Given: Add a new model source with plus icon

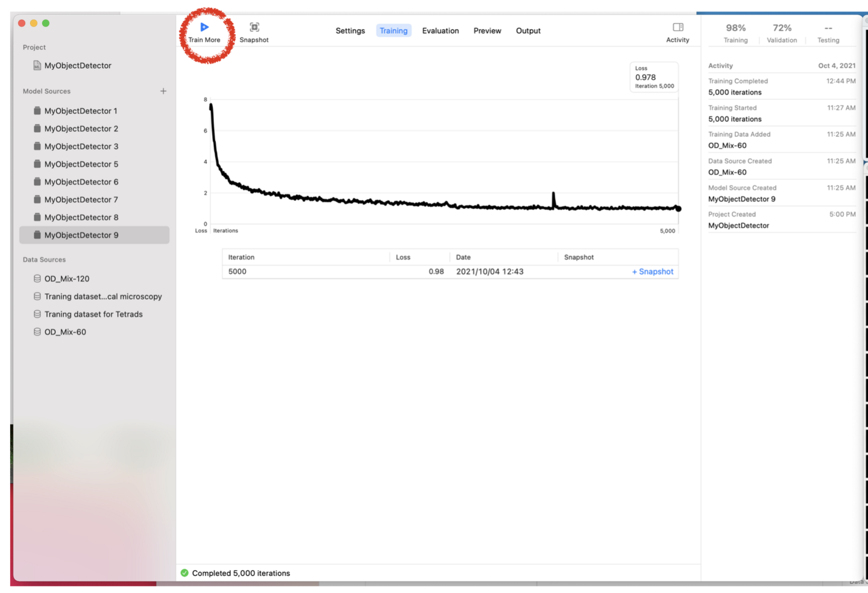Looking at the screenshot, I should 163,91.
